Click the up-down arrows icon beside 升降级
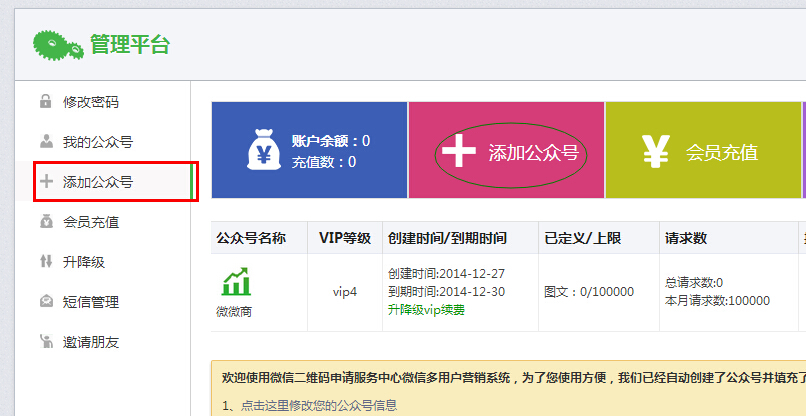The height and width of the screenshot is (416, 806). tap(46, 261)
